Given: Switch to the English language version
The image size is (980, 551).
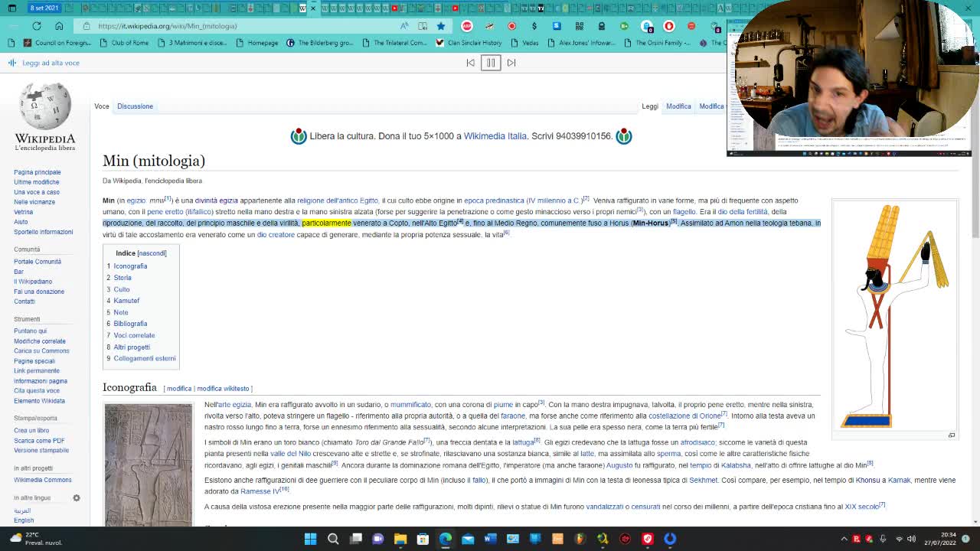Looking at the screenshot, I should 24,520.
